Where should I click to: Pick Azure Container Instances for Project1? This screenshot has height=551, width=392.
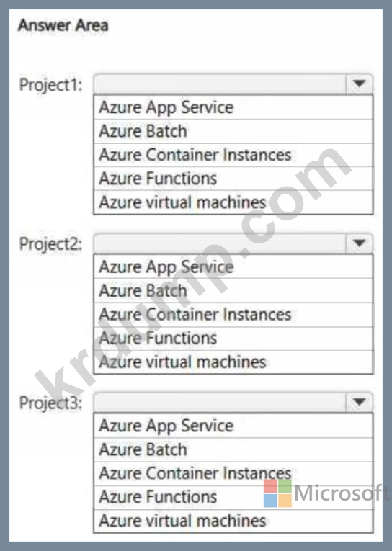[233, 155]
